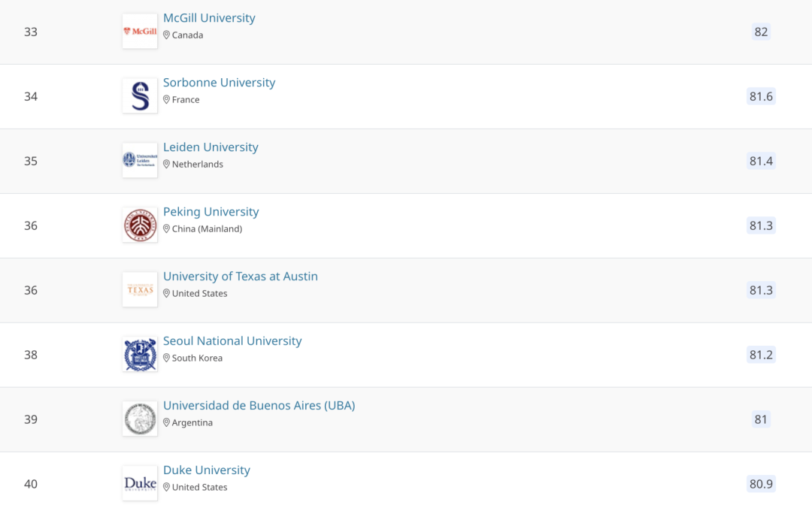812x505 pixels.
Task: Go to Leiden University page
Action: (x=211, y=147)
